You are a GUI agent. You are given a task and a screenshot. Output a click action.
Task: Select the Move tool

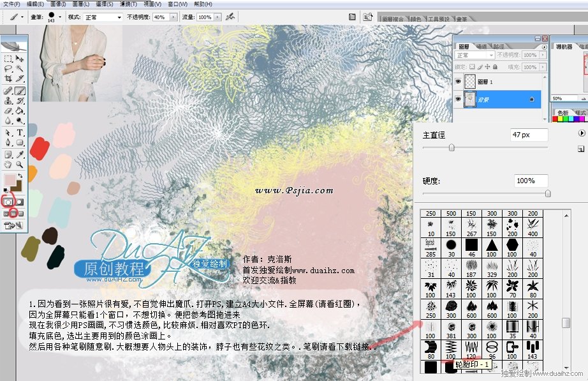point(19,58)
